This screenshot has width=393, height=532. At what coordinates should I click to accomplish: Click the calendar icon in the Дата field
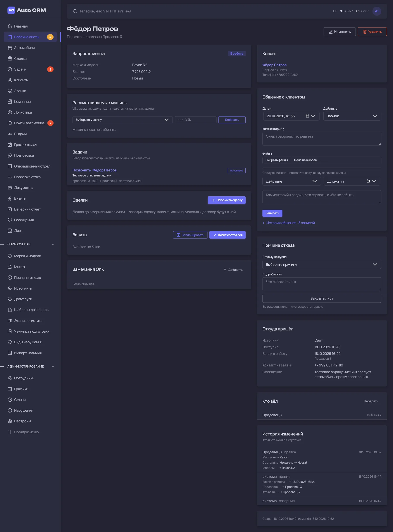(307, 116)
